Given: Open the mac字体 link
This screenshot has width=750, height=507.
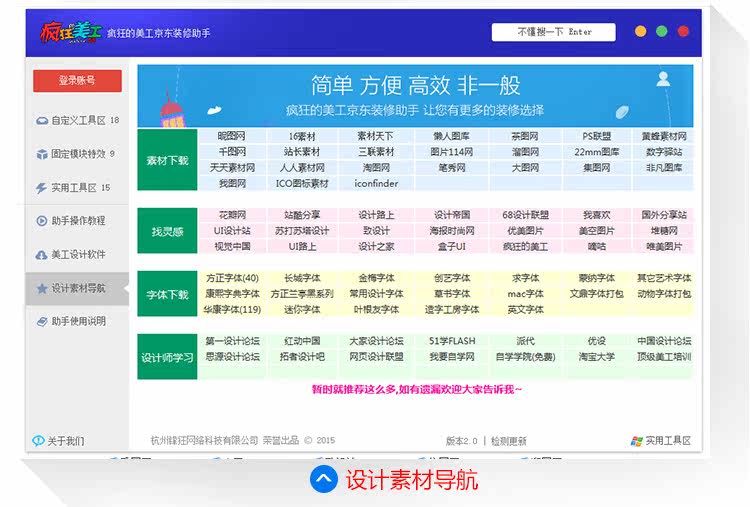Looking at the screenshot, I should click(x=525, y=294).
